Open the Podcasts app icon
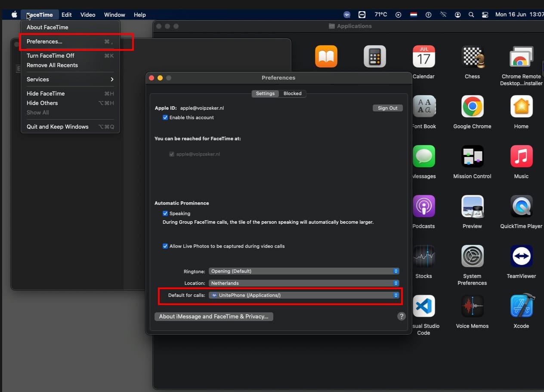The height and width of the screenshot is (392, 544). (423, 206)
